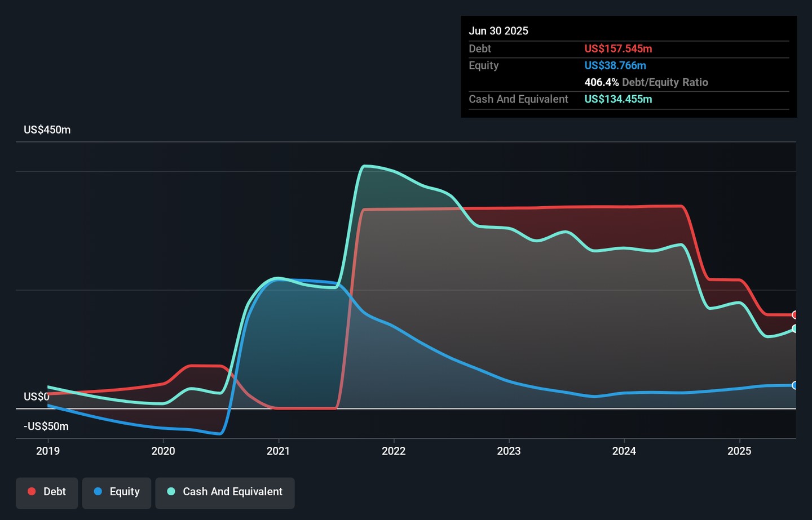
Task: Click the 406.4% Debt/Equity Ratio text
Action: tap(646, 82)
